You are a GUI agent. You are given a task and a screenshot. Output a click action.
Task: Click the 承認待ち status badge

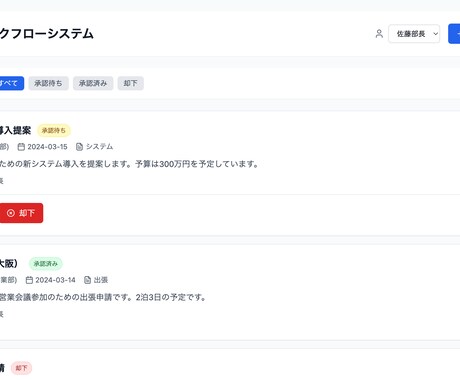click(x=54, y=130)
